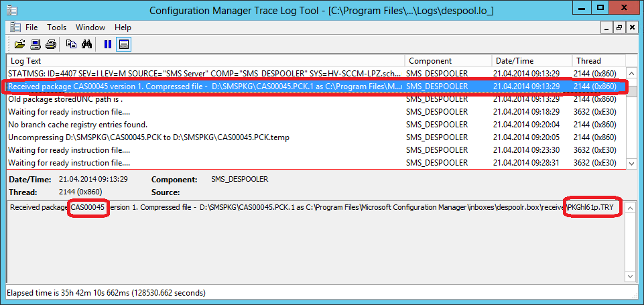This screenshot has height=305, width=644.
Task: Select the 09:18:29 Waiting for ready row
Action: tap(316, 112)
